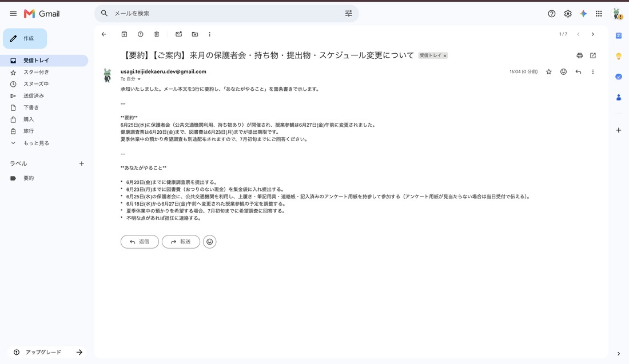This screenshot has height=364, width=629.
Task: Open 受信トレイ inbox folder
Action: (44, 61)
